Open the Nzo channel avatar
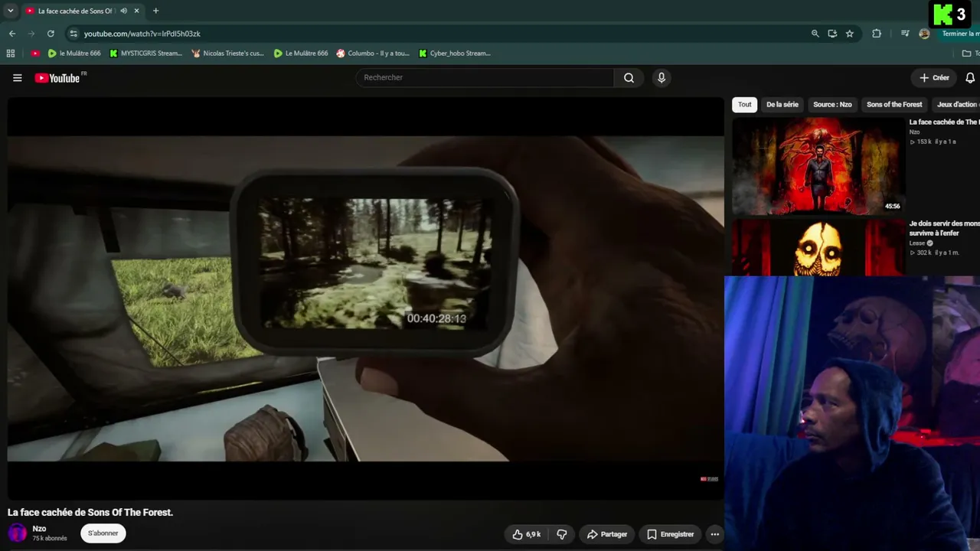The width and height of the screenshot is (980, 551). [x=17, y=533]
